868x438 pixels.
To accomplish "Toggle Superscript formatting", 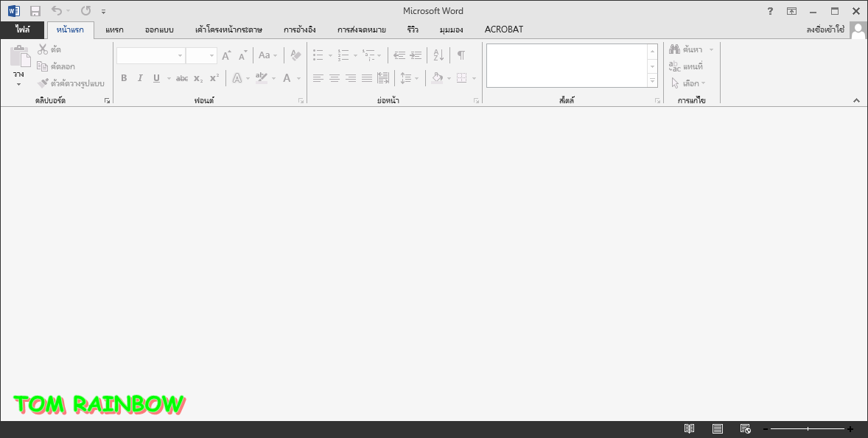I will [214, 78].
